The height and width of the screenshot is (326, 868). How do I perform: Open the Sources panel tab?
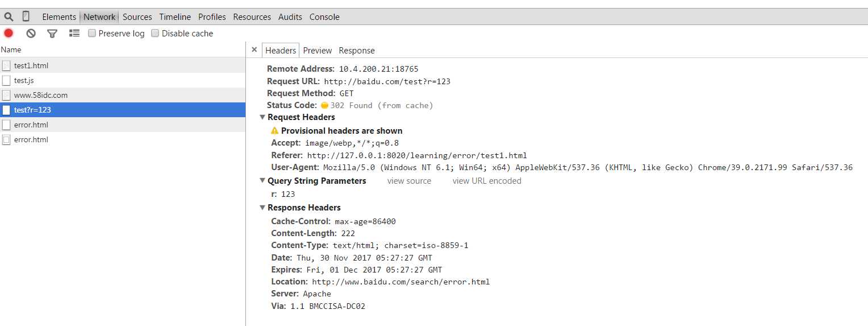pos(137,17)
